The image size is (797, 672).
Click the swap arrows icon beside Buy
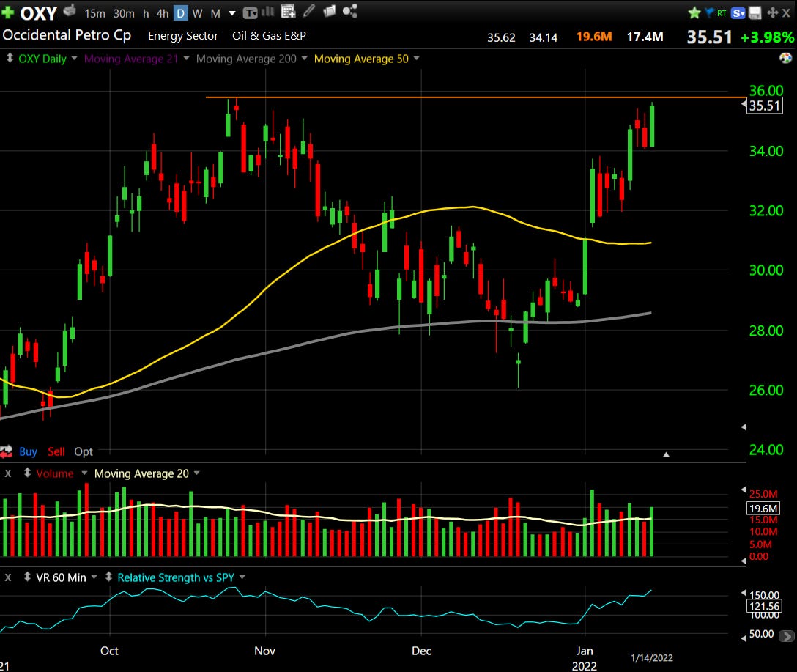coord(6,451)
